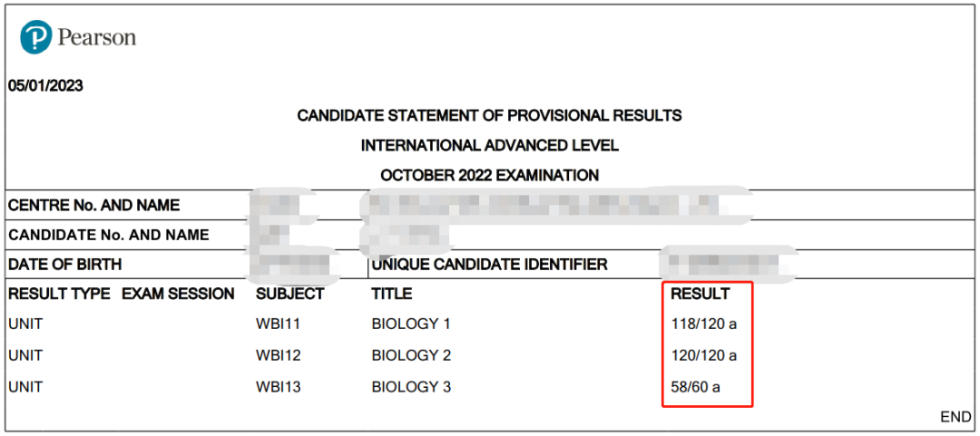Viewport: 980px width, 436px height.
Task: Click the Exam Session column header
Action: point(178,294)
